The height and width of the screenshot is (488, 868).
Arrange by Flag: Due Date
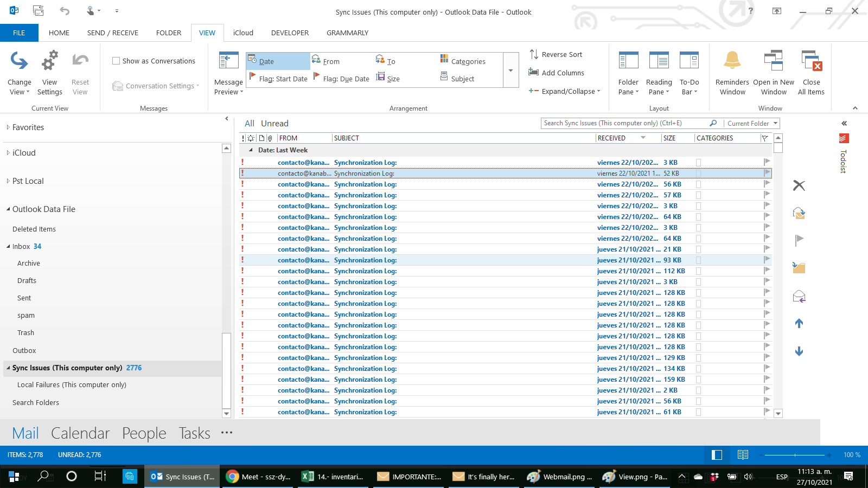[x=341, y=79]
